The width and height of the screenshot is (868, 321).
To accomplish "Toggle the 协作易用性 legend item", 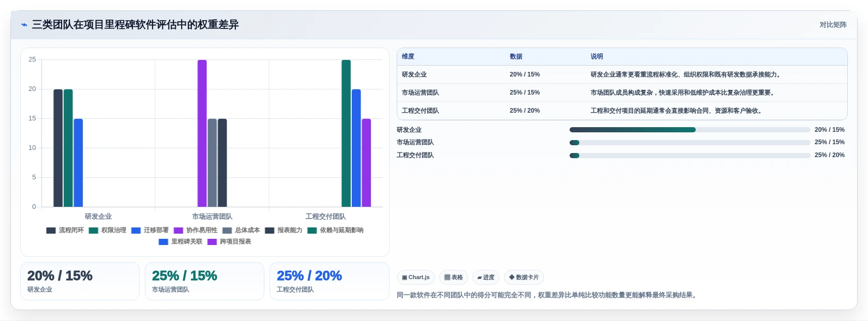I will pyautogui.click(x=196, y=231).
